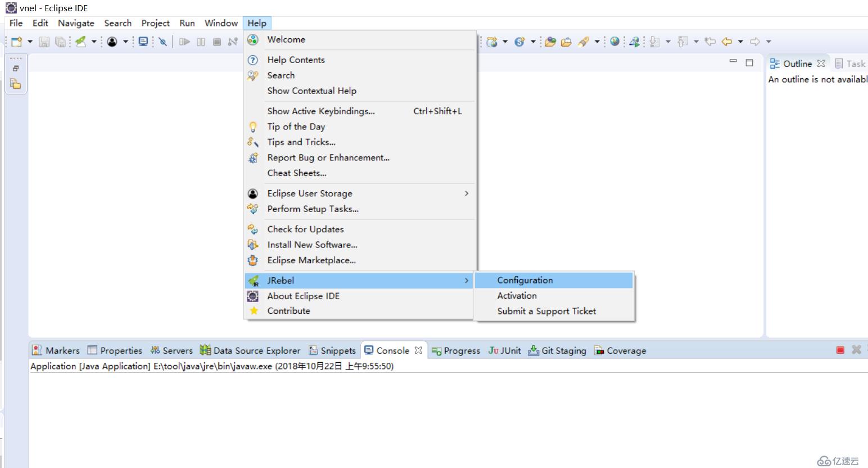Open the Edit menu
Image resolution: width=868 pixels, height=468 pixels.
point(40,23)
